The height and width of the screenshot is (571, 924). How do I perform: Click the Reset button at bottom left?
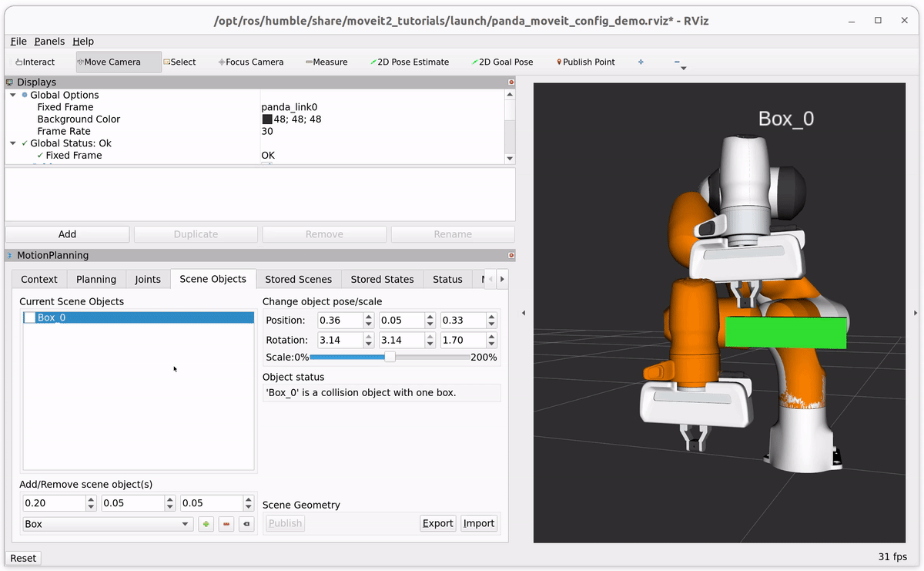(x=22, y=557)
